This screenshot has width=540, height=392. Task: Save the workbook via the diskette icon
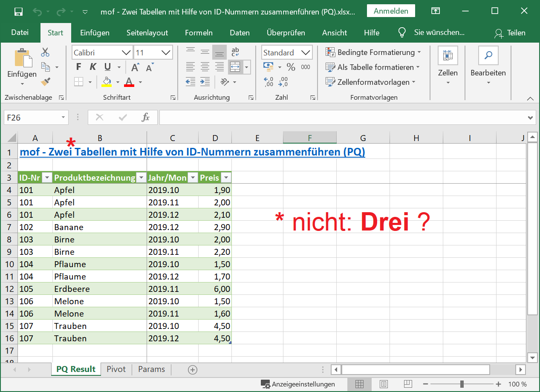click(x=18, y=12)
